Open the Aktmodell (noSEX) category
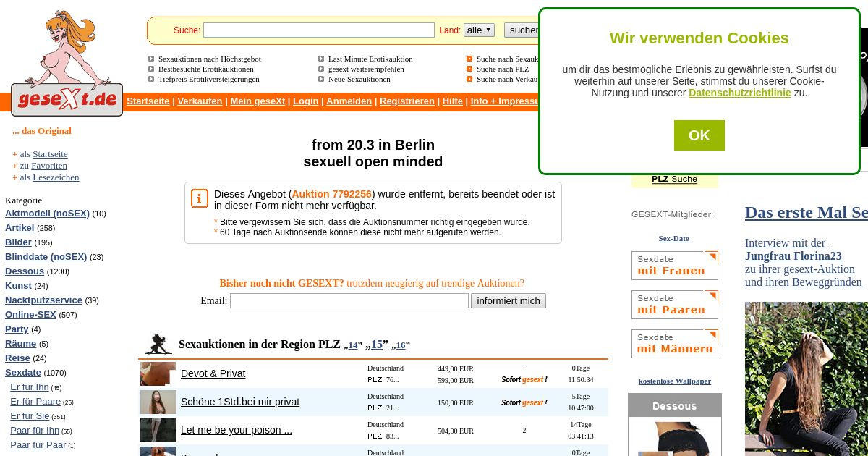This screenshot has width=868, height=456. point(47,214)
